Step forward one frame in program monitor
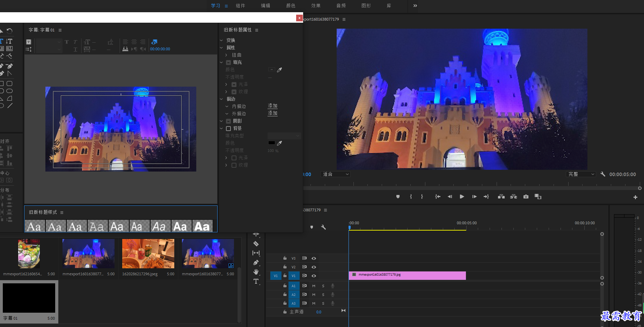The width and height of the screenshot is (644, 327). click(474, 197)
